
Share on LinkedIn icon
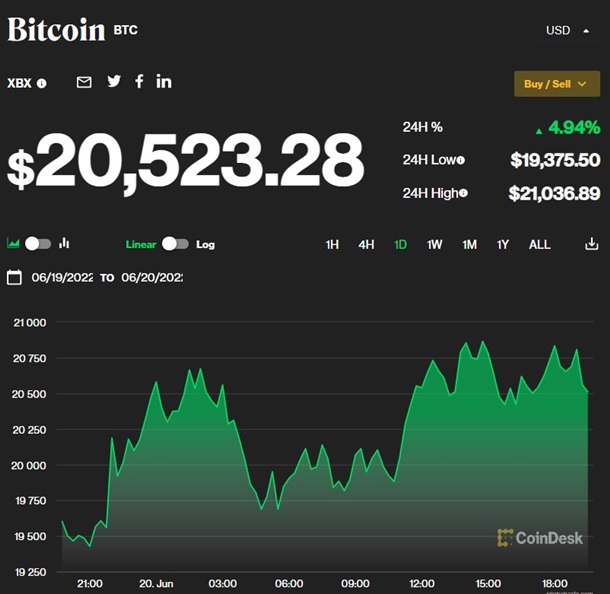(164, 81)
